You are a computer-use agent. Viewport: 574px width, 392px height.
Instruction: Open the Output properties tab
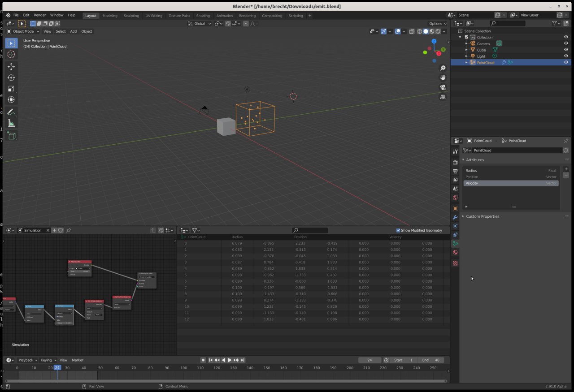click(x=455, y=171)
